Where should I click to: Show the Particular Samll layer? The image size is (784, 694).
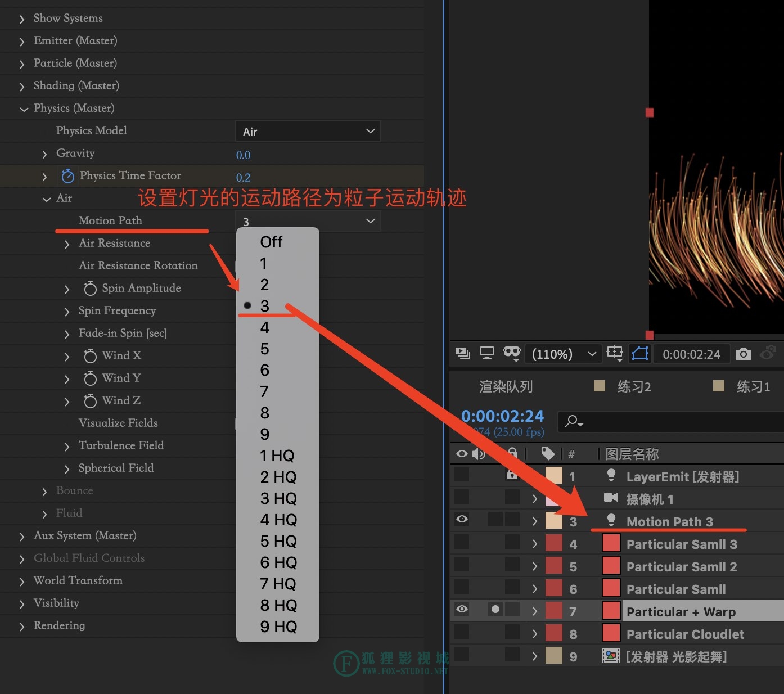click(462, 587)
